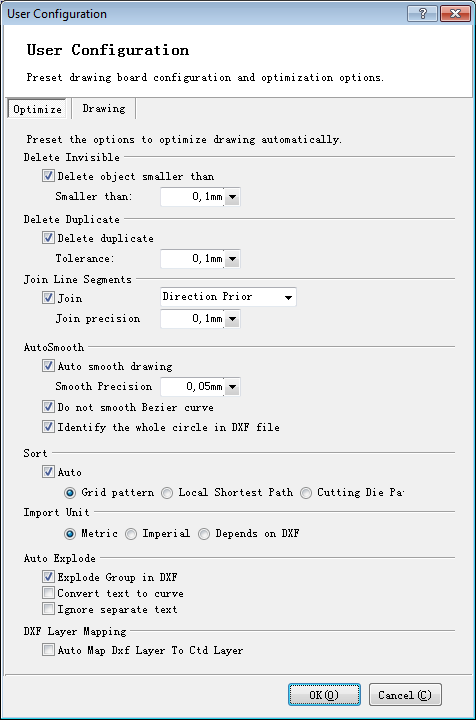Click the help question mark button

pos(422,14)
